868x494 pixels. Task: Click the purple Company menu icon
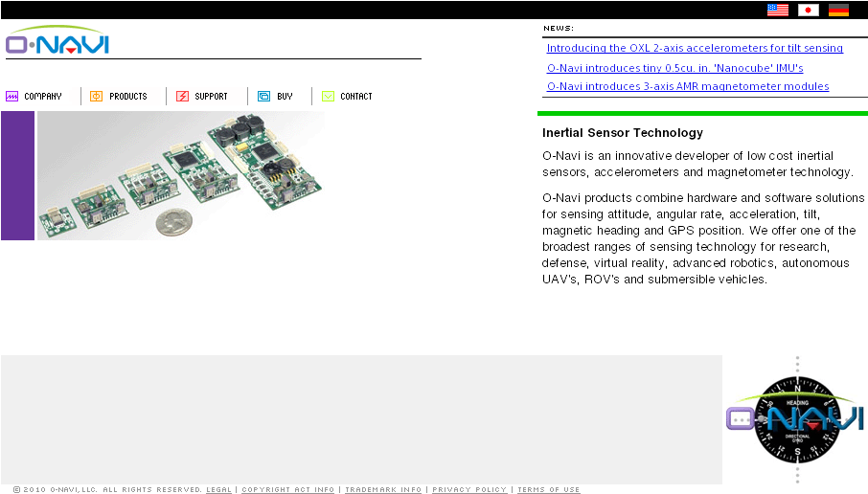click(12, 97)
